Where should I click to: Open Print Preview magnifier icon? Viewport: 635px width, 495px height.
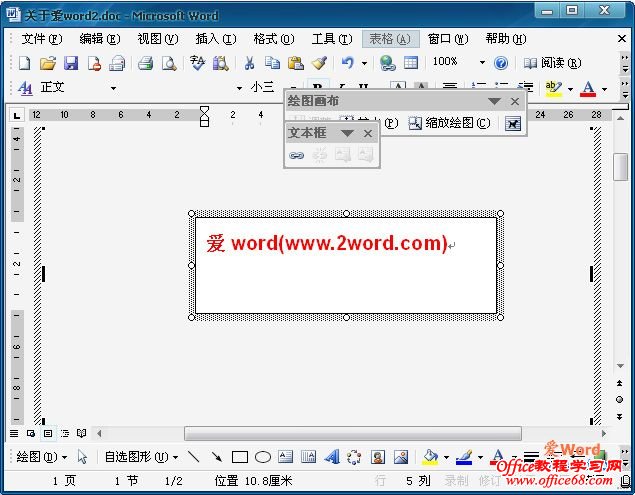pos(169,63)
